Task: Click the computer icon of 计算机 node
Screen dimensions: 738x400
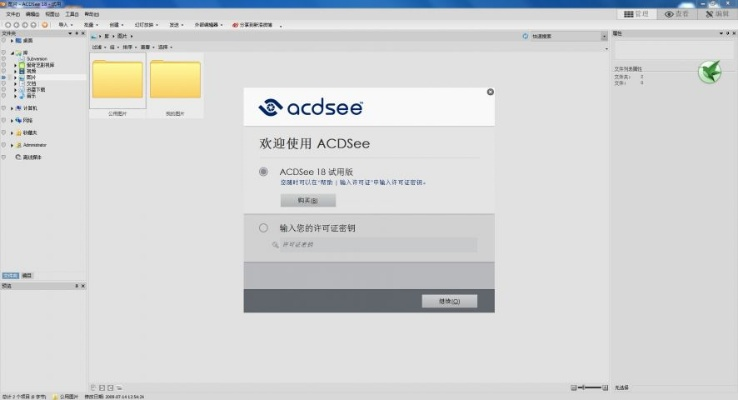Action: click(x=18, y=108)
